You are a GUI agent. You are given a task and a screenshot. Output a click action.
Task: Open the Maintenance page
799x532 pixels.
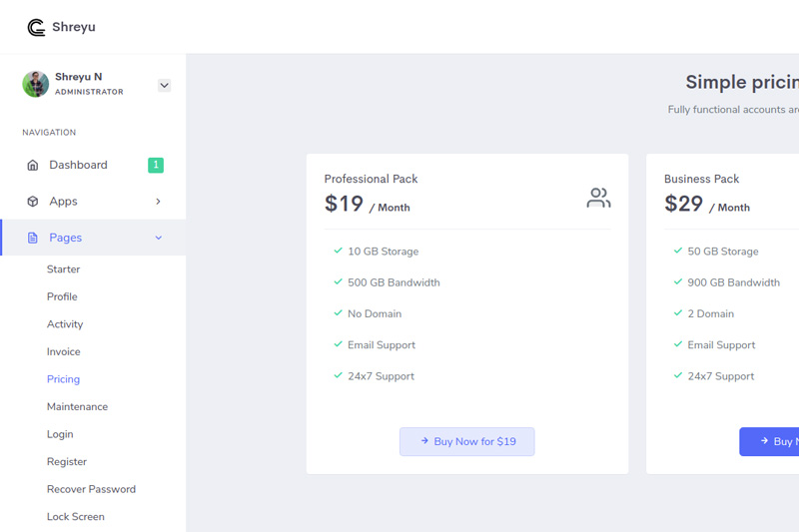click(77, 407)
